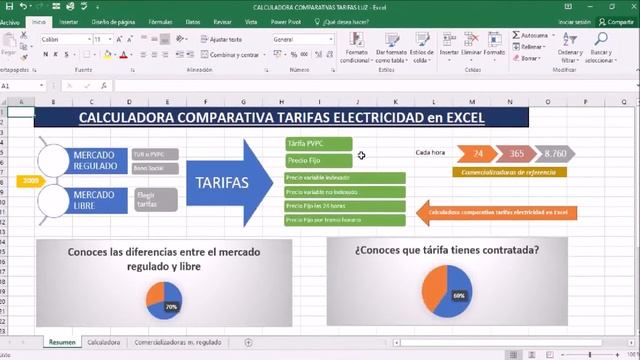Switch to Insertar ribbon tab

click(x=69, y=22)
